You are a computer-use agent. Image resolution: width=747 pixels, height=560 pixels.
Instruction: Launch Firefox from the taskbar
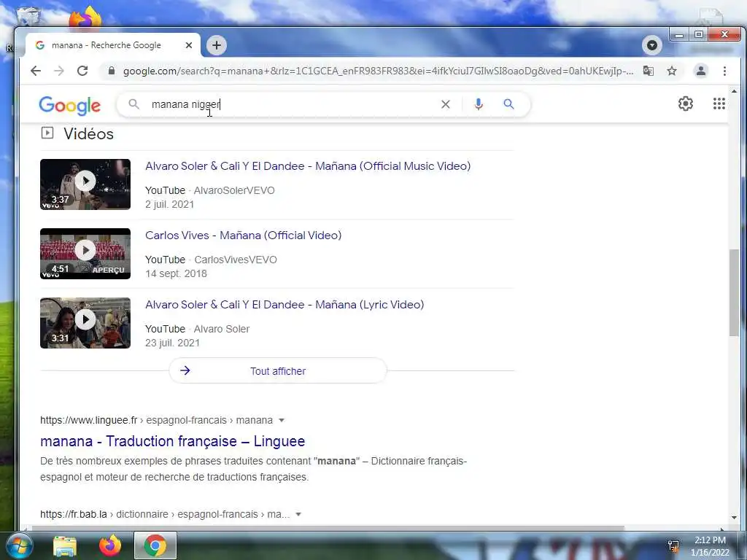coord(109,545)
